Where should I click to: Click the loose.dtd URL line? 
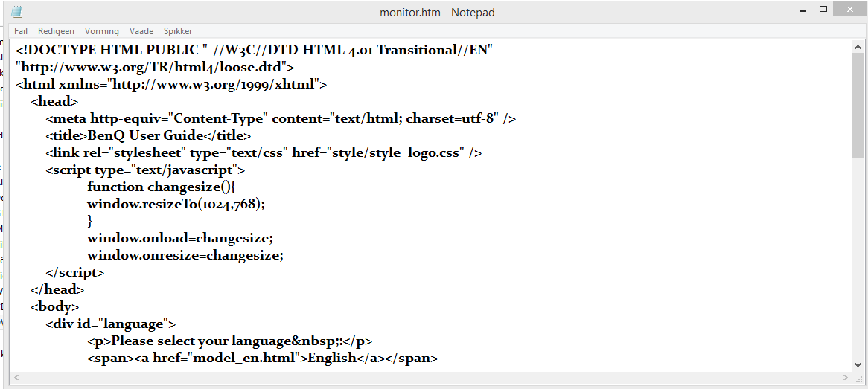pos(154,68)
